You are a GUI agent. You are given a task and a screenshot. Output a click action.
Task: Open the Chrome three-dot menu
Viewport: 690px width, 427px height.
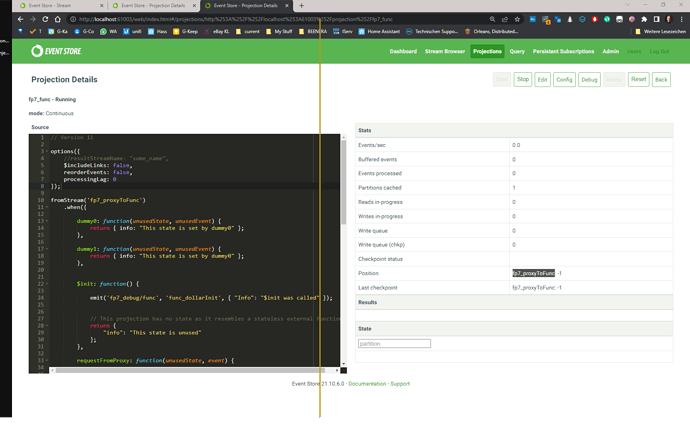(681, 19)
